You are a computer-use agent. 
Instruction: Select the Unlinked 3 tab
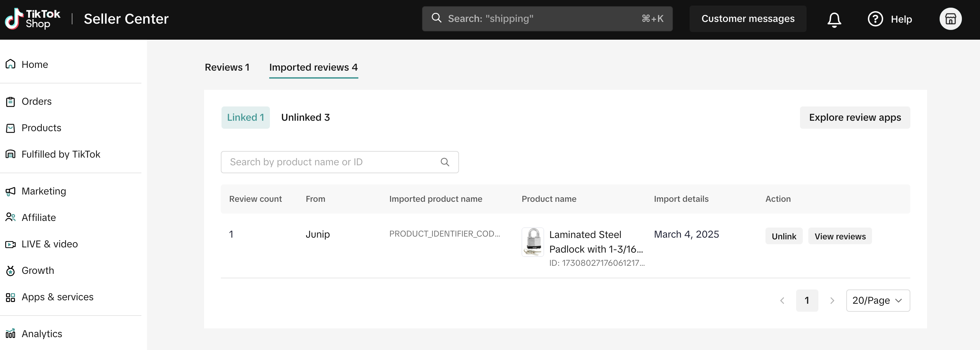click(305, 118)
